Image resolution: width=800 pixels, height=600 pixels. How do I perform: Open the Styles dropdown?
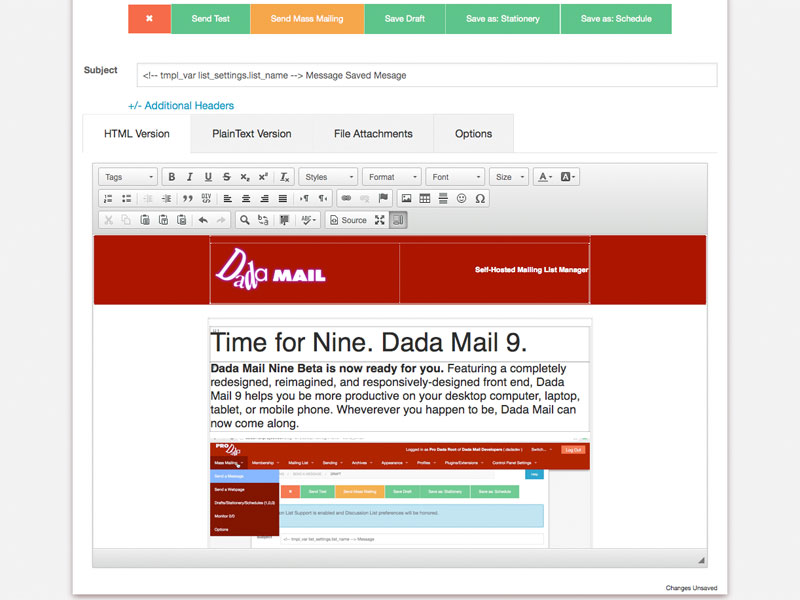[327, 177]
